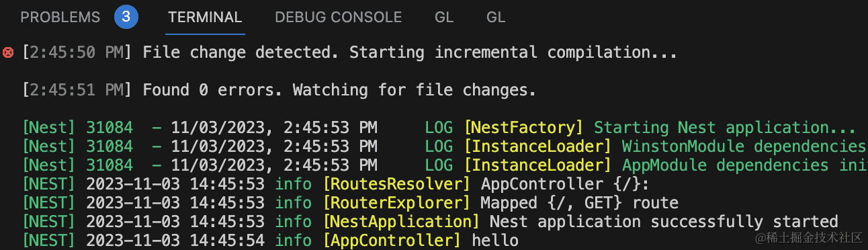Image resolution: width=868 pixels, height=250 pixels.
Task: Select the last GL tab in the panel
Action: [x=496, y=17]
